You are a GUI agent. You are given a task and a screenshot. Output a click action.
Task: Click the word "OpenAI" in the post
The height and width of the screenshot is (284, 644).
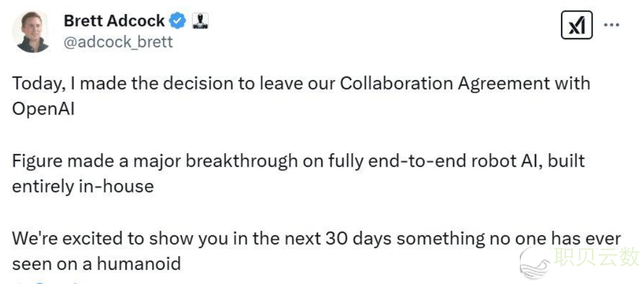(43, 108)
